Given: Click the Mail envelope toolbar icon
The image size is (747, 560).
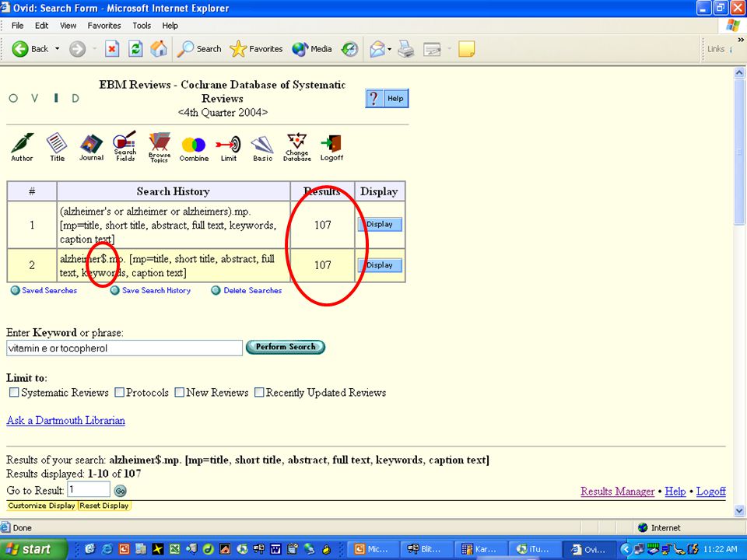Looking at the screenshot, I should point(377,48).
